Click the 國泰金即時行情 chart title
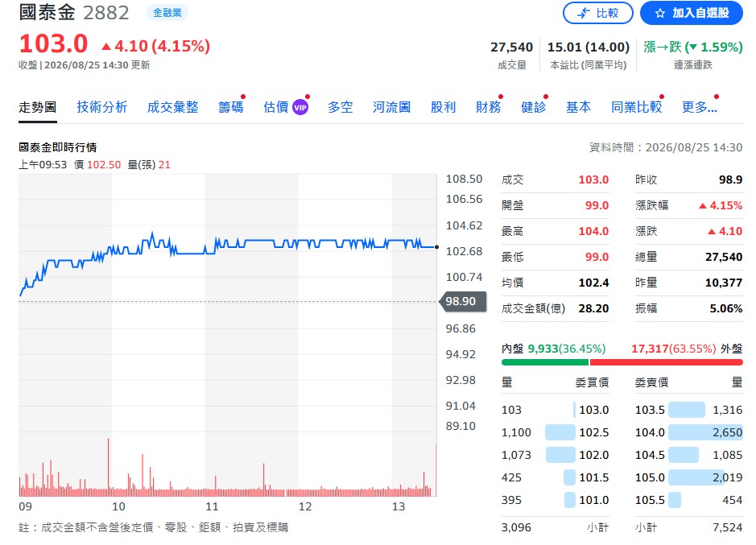The width and height of the screenshot is (756, 545). 58,147
